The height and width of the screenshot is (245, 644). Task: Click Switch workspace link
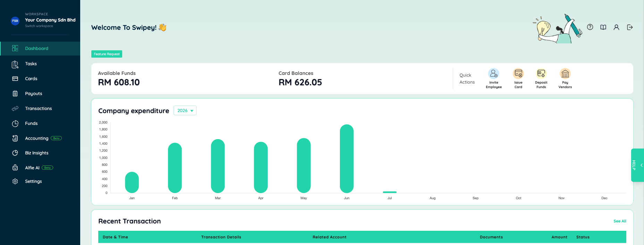(x=39, y=26)
